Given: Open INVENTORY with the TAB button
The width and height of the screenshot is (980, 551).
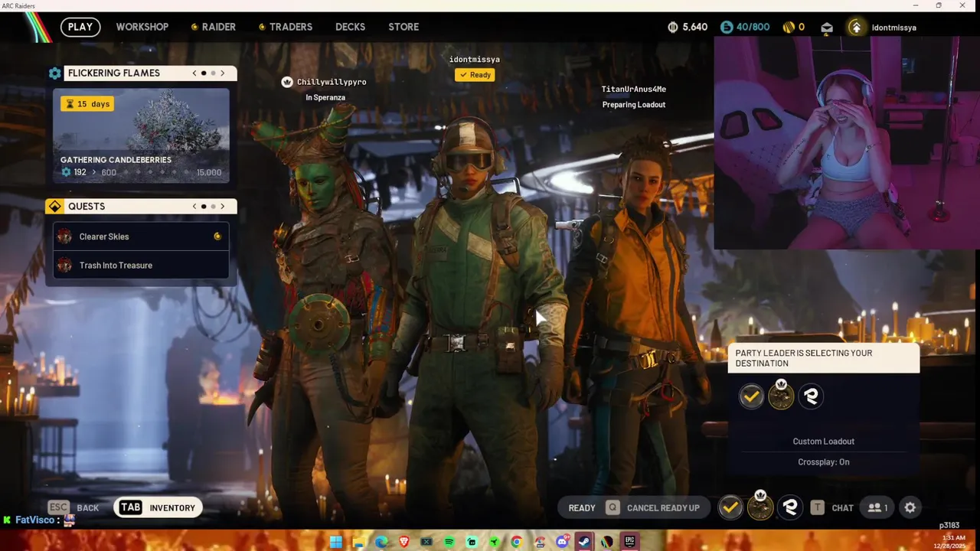Looking at the screenshot, I should coord(158,507).
